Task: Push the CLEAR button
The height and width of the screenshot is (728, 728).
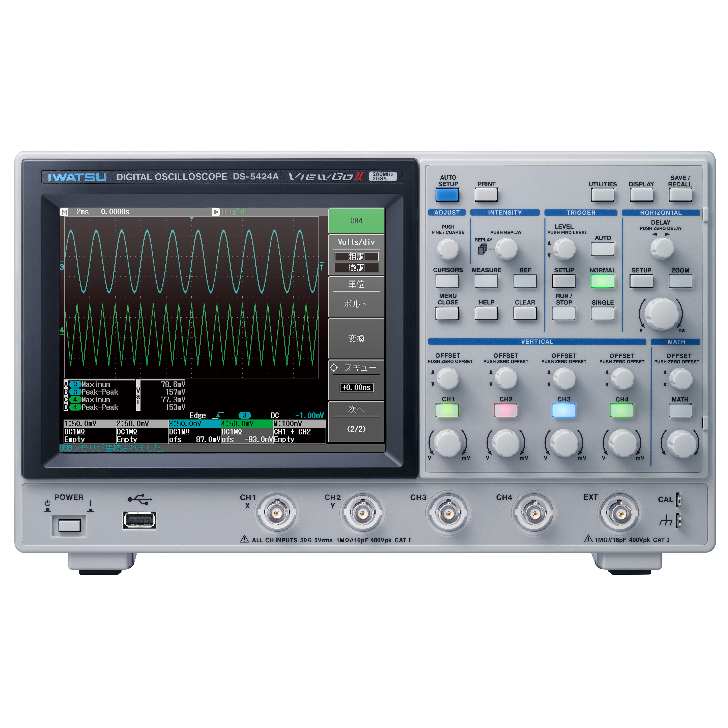Action: pyautogui.click(x=525, y=313)
